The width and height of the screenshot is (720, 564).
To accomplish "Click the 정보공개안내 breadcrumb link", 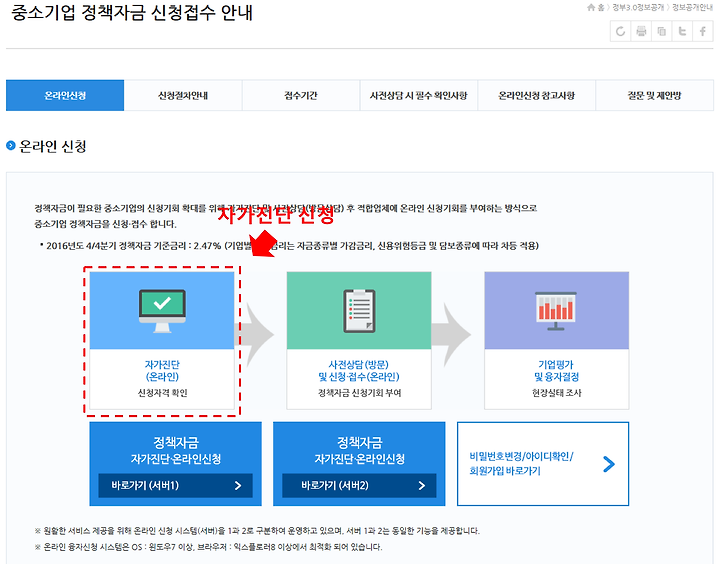I will [692, 7].
